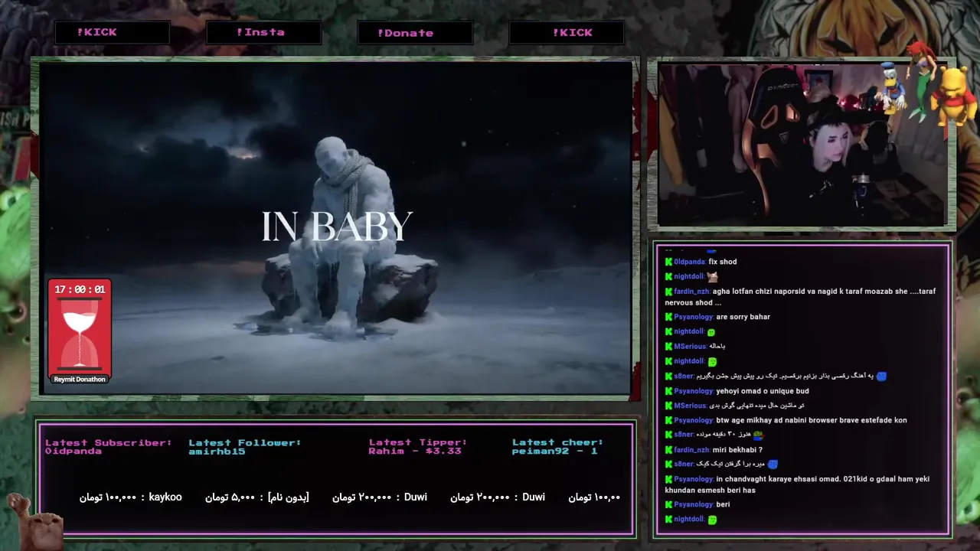
Task: Click Kick badge beside "miri bekhabi ?"
Action: pyautogui.click(x=668, y=450)
